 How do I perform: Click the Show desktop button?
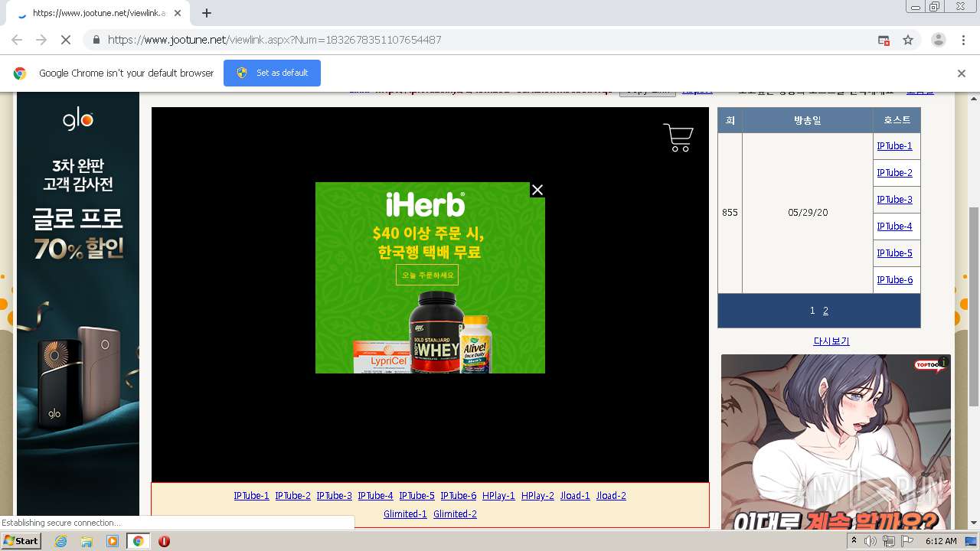pyautogui.click(x=972, y=541)
